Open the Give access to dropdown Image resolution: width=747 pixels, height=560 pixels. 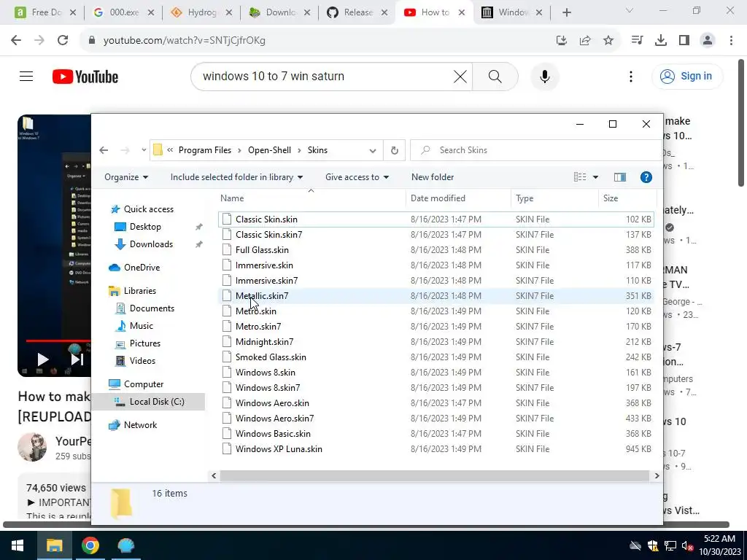pos(357,177)
